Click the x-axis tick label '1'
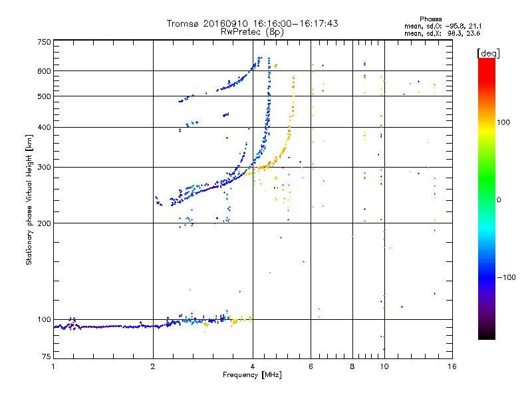The height and width of the screenshot is (399, 532). click(53, 366)
